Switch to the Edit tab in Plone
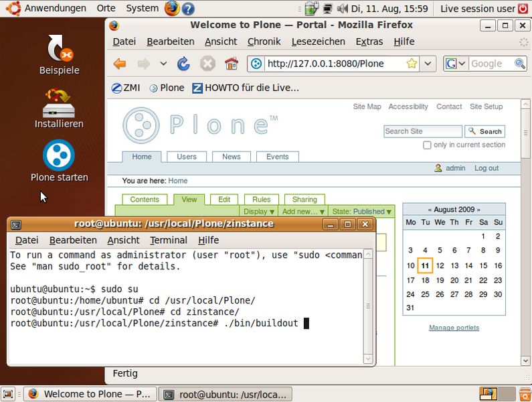 point(224,200)
